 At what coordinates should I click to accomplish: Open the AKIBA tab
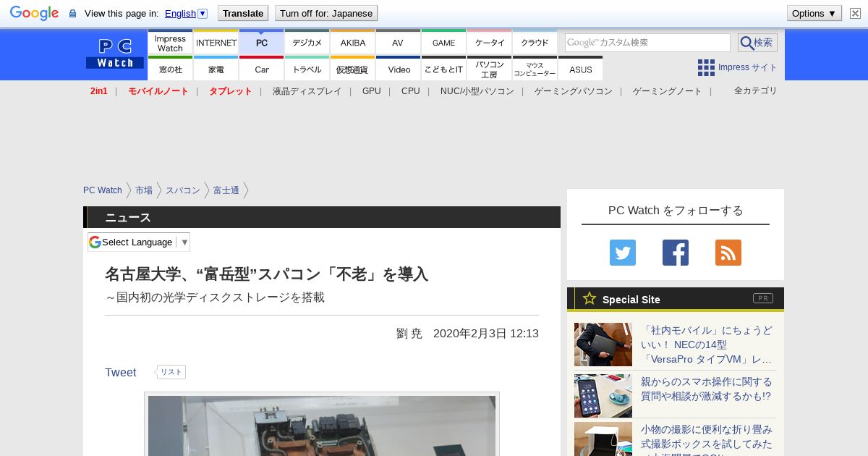(x=353, y=43)
